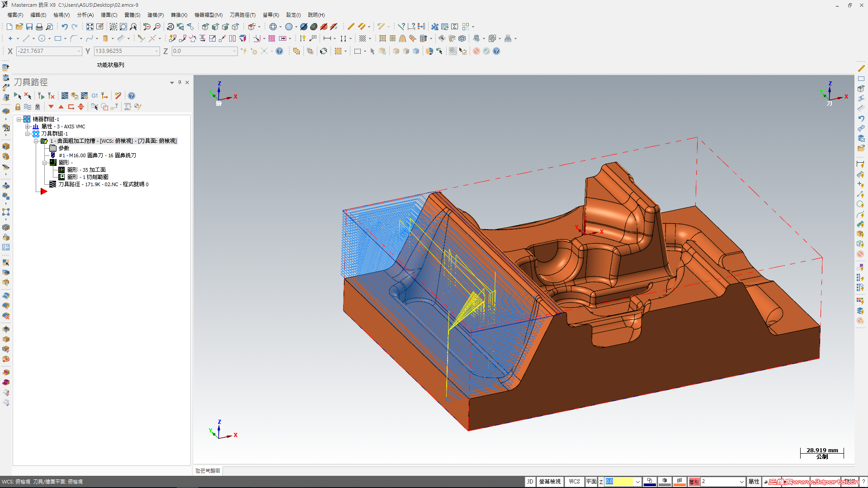Click the Verify selected operations icon
Viewport: 868px width, 488px height.
click(75, 96)
